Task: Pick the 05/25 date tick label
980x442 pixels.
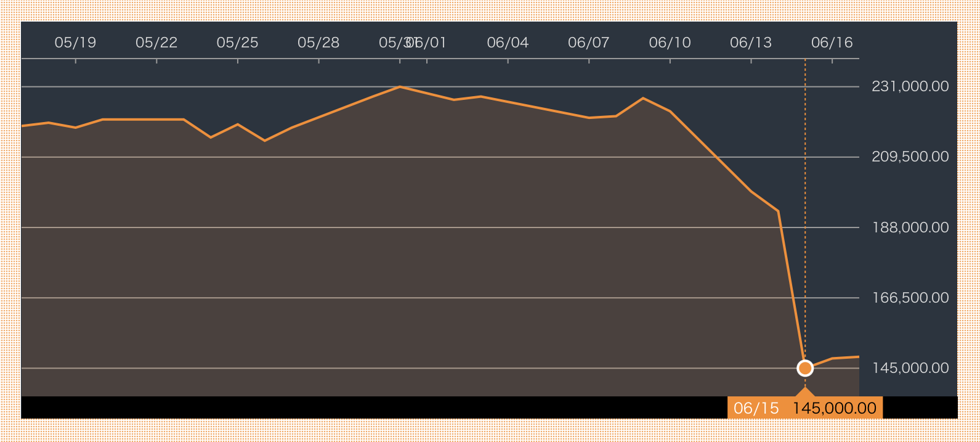Action: pyautogui.click(x=237, y=43)
